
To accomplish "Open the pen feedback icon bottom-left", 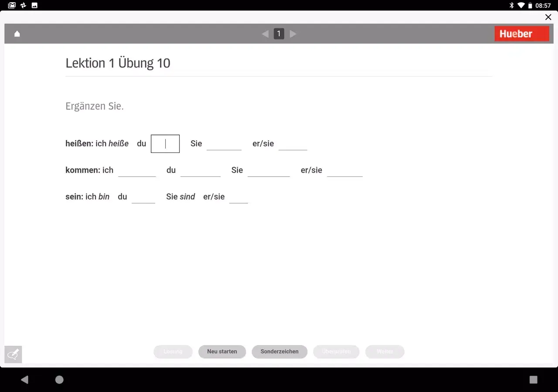I will (13, 354).
